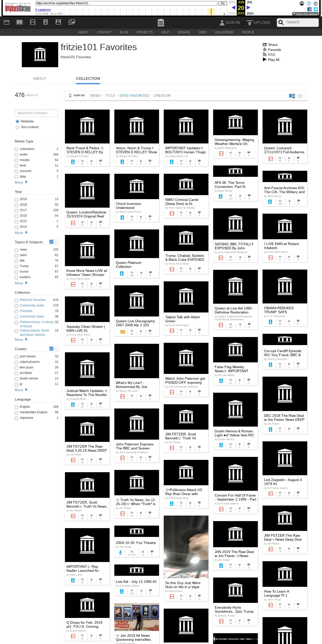
Task: Switch to tile grid view icon
Action: [292, 96]
